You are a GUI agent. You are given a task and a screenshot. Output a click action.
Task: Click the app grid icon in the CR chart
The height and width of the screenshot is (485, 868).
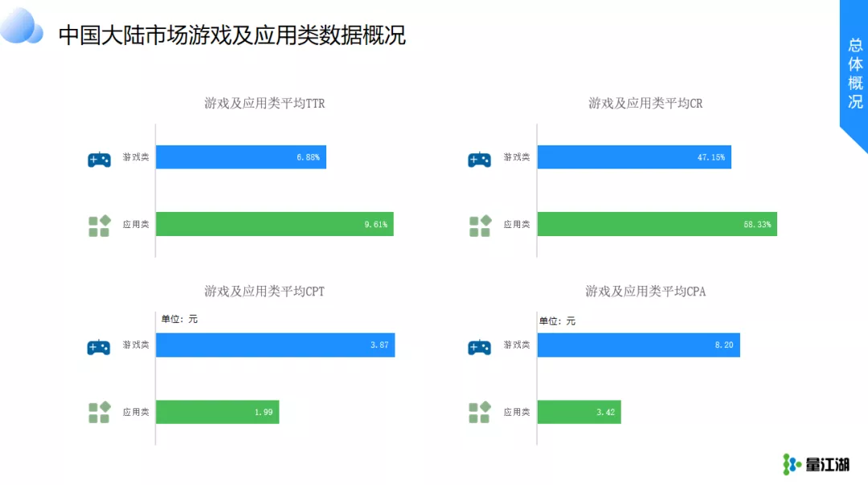480,226
